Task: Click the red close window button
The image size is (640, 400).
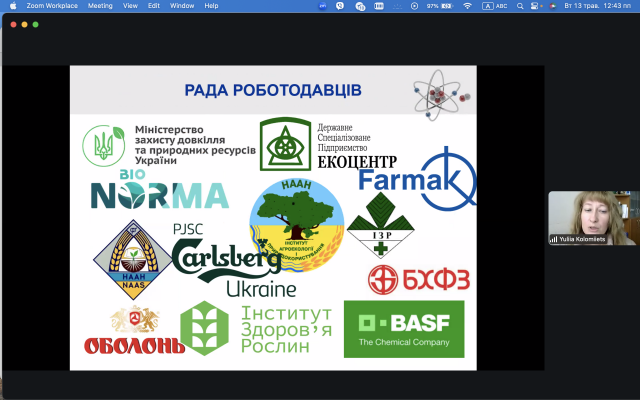Action: (x=13, y=24)
